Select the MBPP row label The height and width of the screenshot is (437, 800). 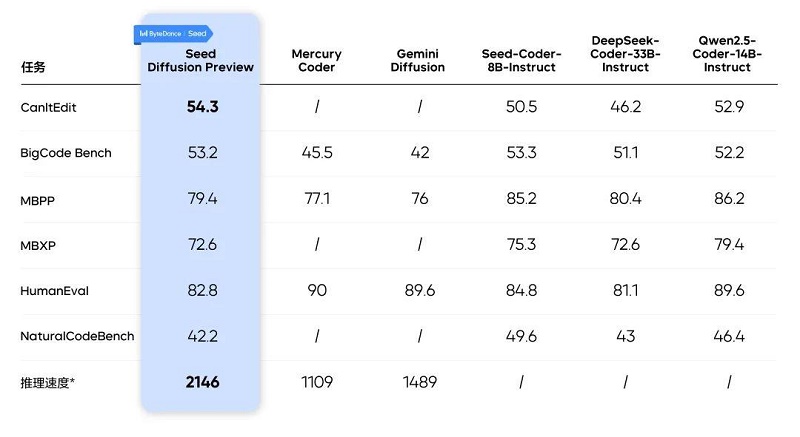pos(38,199)
